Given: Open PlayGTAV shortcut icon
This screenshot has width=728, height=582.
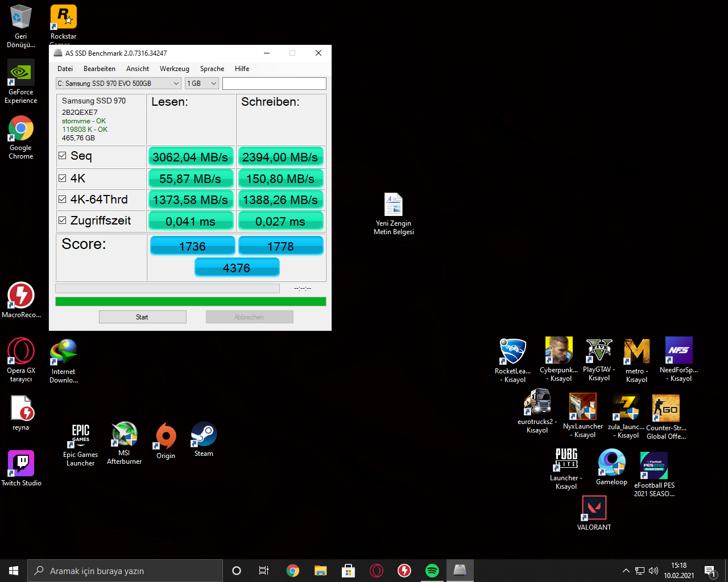Looking at the screenshot, I should coord(599,359).
